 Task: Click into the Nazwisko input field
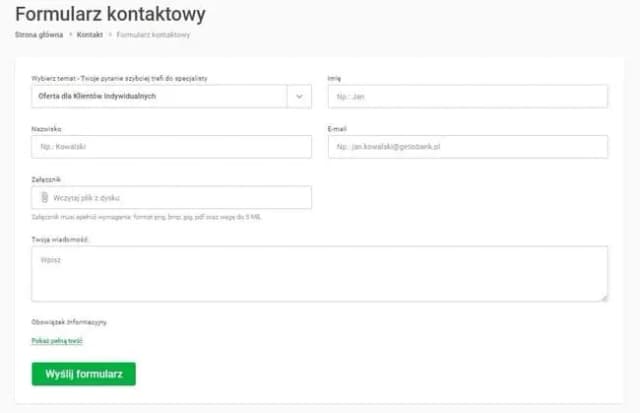pos(171,147)
